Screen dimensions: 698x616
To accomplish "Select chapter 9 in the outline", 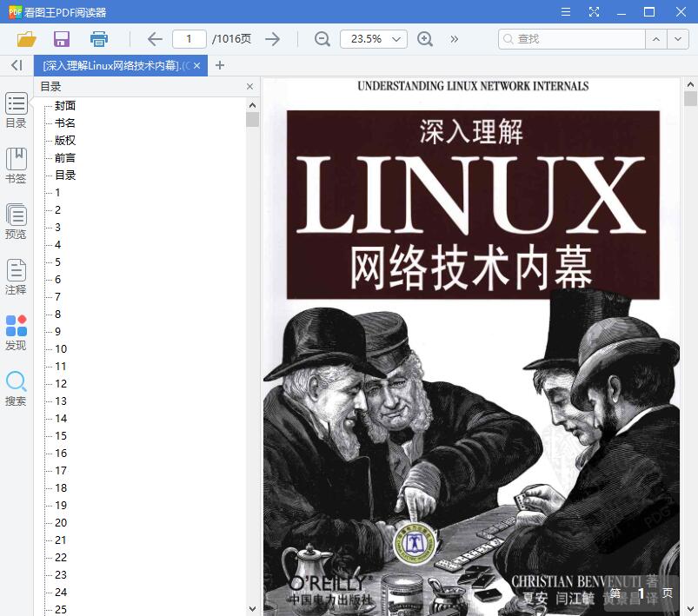I will tap(58, 331).
